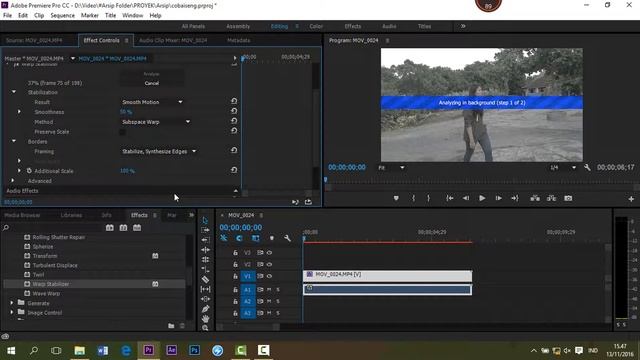This screenshot has height=360, width=640.
Task: Open the playback resolution 1/4 dropdown
Action: click(562, 168)
